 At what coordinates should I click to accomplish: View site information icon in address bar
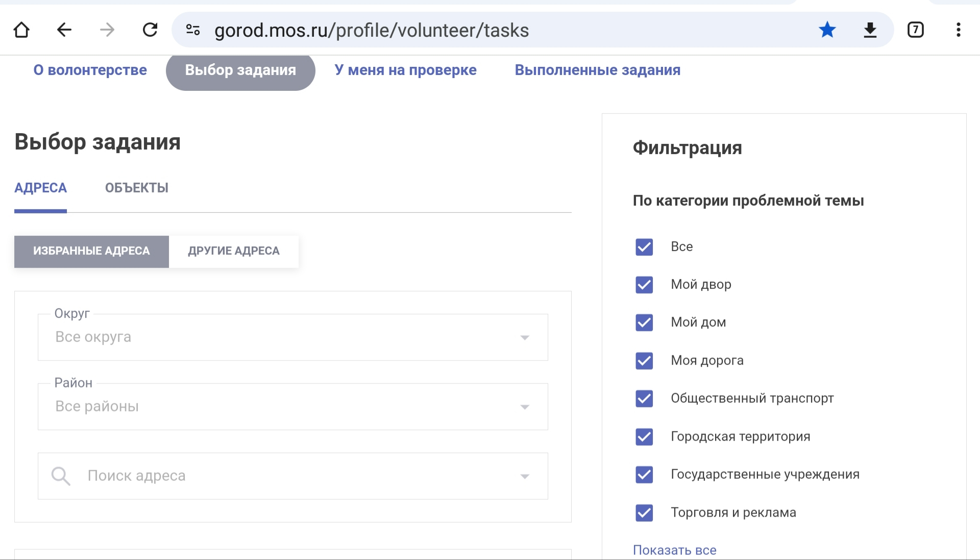193,30
